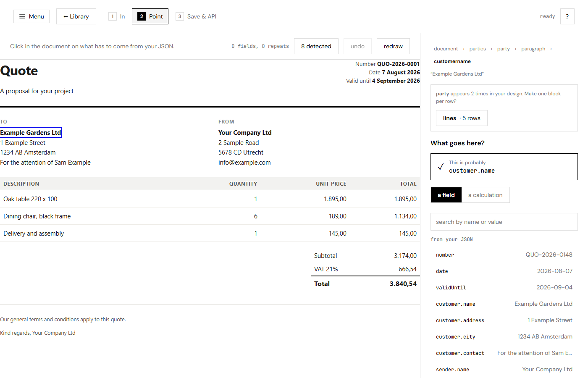Click the Quote heading in the document

click(x=19, y=71)
